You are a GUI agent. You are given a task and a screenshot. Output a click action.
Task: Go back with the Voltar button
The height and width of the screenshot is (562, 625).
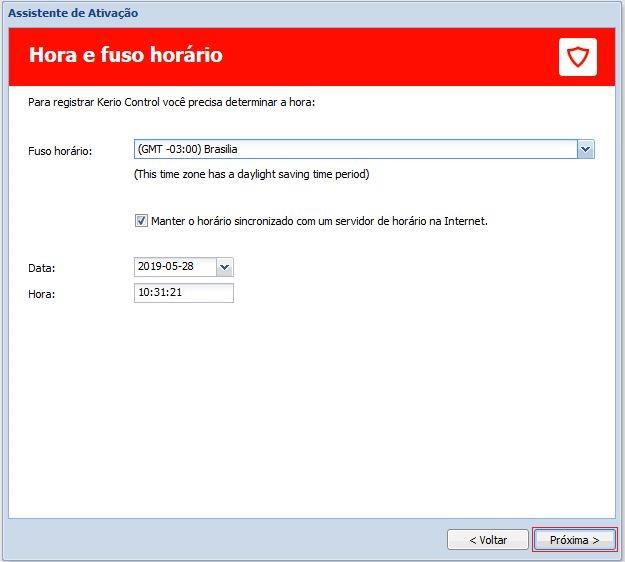pos(488,540)
